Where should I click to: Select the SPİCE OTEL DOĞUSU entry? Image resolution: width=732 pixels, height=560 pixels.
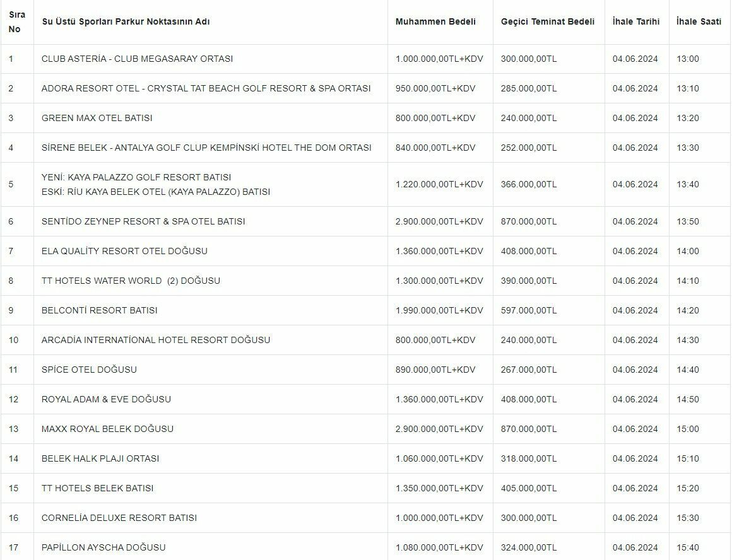(89, 370)
